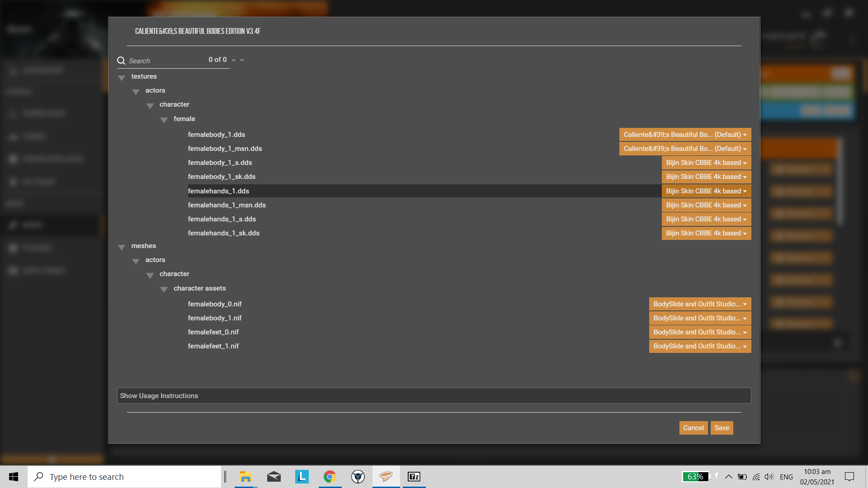Open the volume tray icon
The height and width of the screenshot is (488, 868).
769,477
